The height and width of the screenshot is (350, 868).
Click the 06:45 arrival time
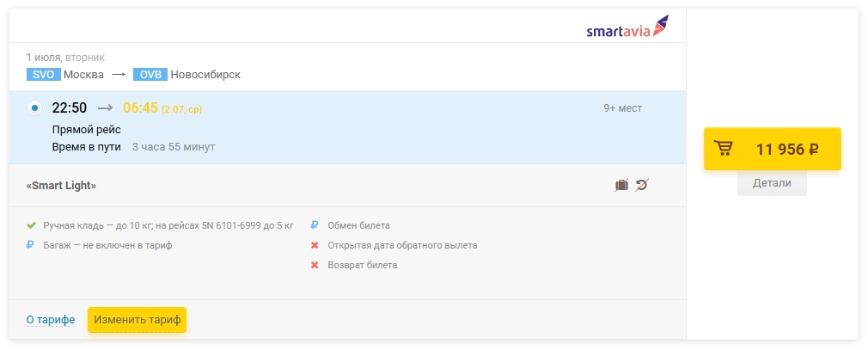coord(141,108)
